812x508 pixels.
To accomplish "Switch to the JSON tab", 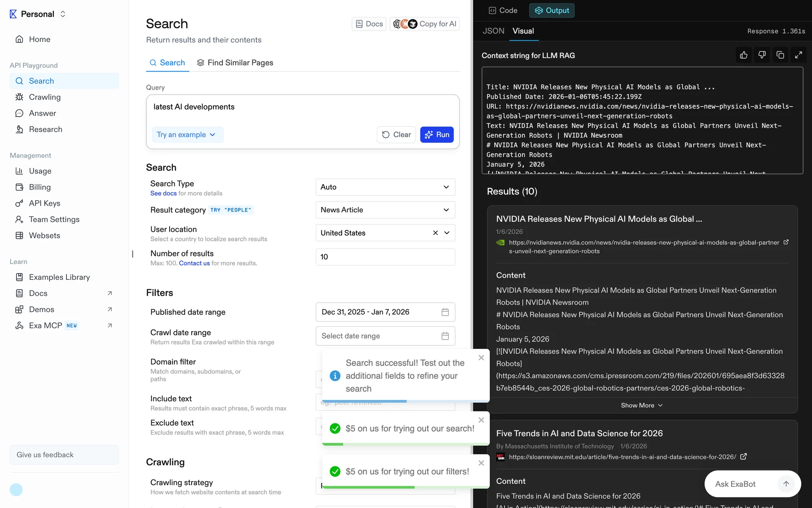I will point(493,31).
